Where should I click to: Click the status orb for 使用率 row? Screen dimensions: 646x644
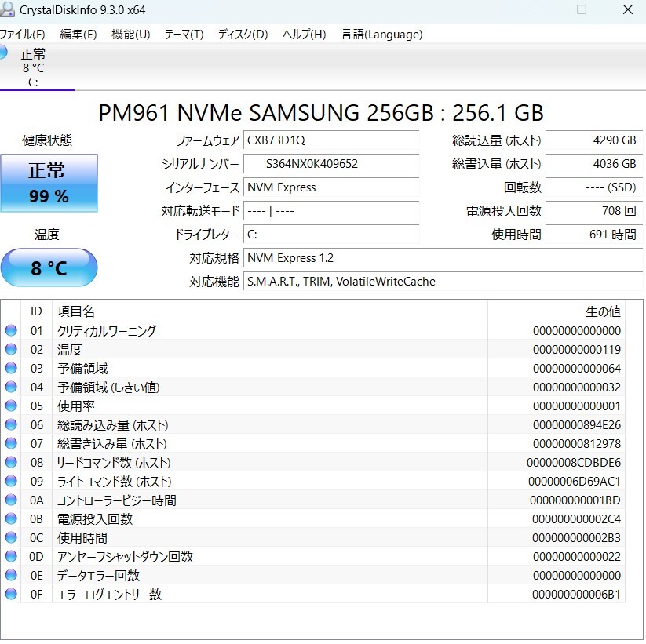click(x=11, y=406)
